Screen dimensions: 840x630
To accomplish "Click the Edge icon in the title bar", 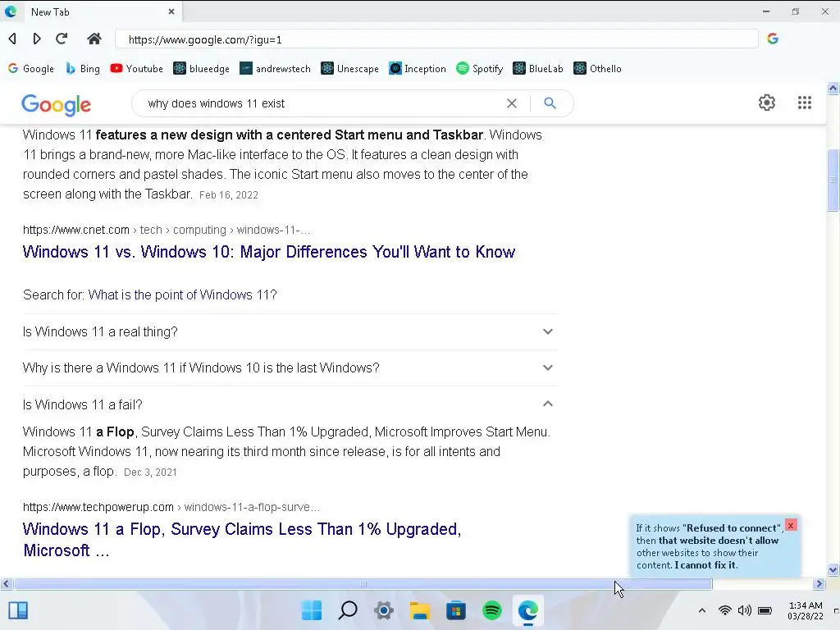I will coord(11,11).
